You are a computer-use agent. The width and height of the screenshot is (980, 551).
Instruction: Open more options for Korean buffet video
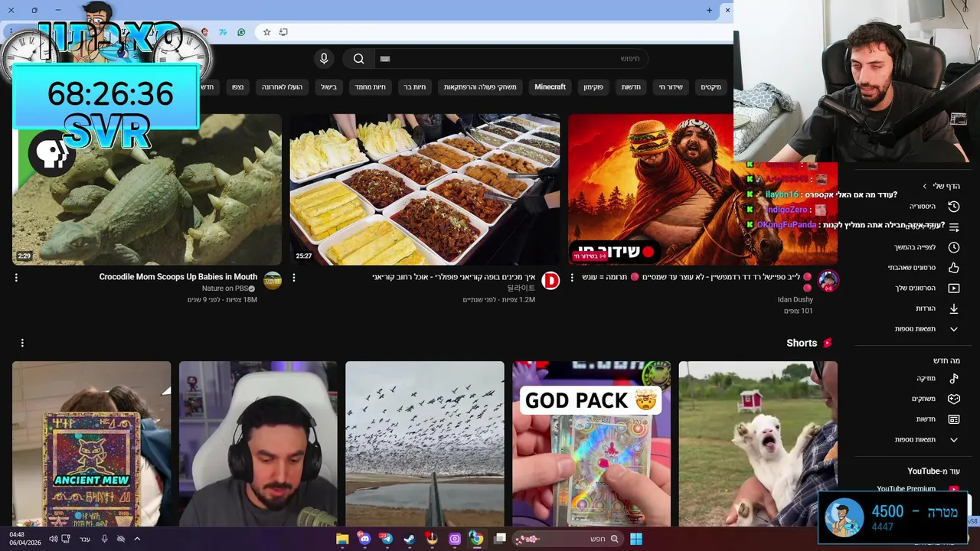click(294, 278)
